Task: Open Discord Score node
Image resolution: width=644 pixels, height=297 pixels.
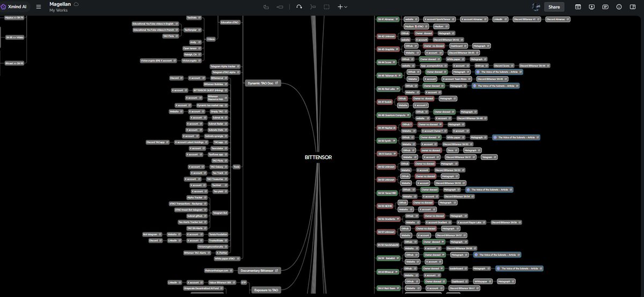Action: click(x=503, y=65)
